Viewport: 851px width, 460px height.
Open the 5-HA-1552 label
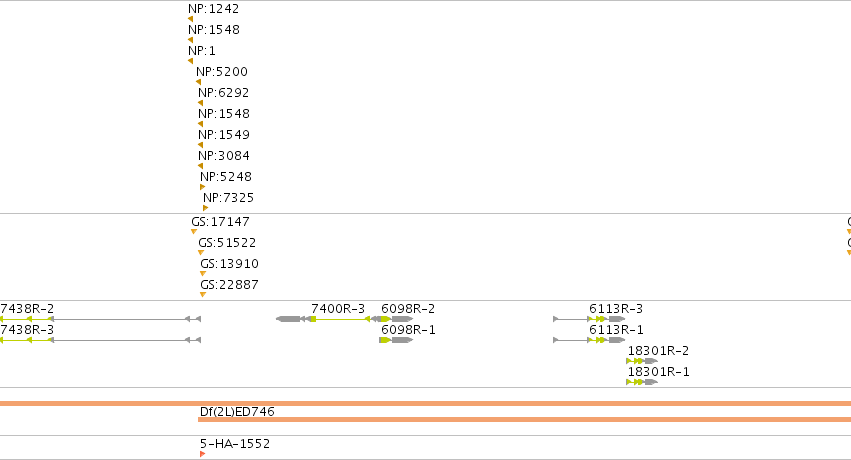pos(235,444)
